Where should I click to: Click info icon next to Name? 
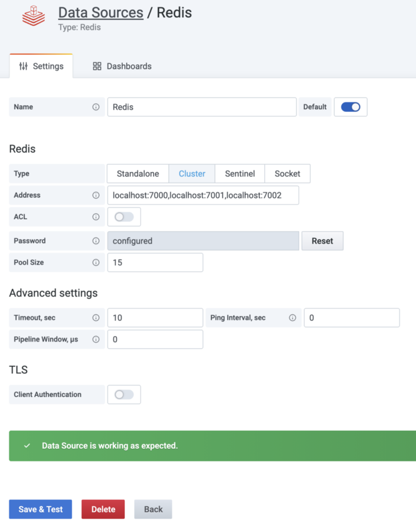(96, 107)
